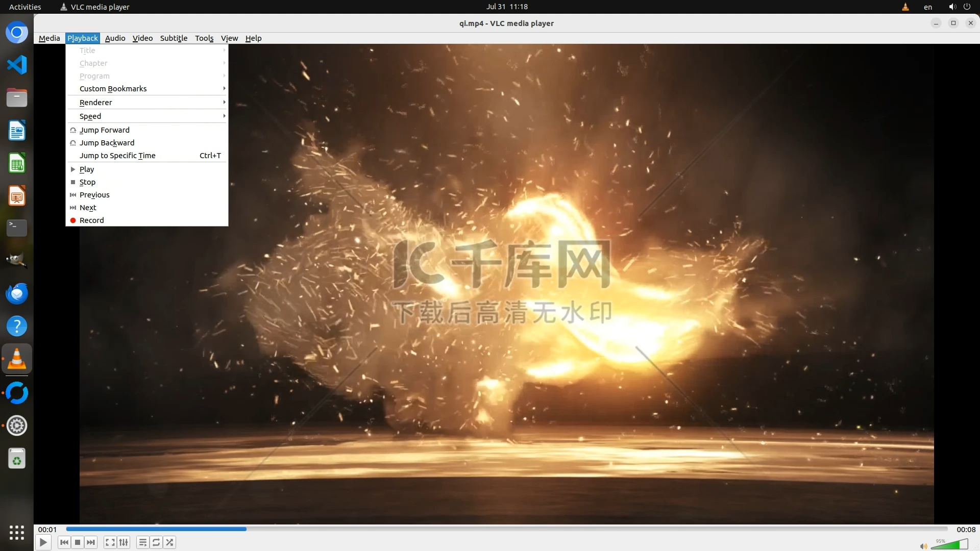Screen dimensions: 980x551
Task: Click the Play button in bottom controls
Action: click(43, 542)
